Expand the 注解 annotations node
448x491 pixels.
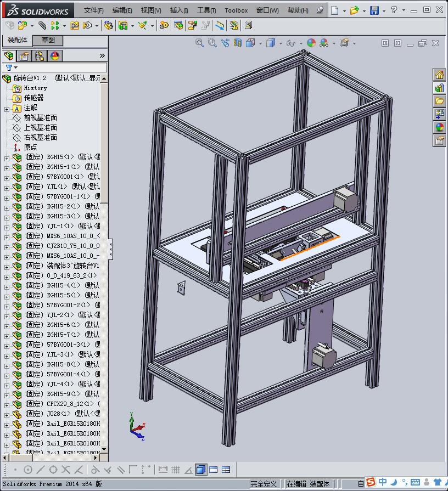pos(7,109)
